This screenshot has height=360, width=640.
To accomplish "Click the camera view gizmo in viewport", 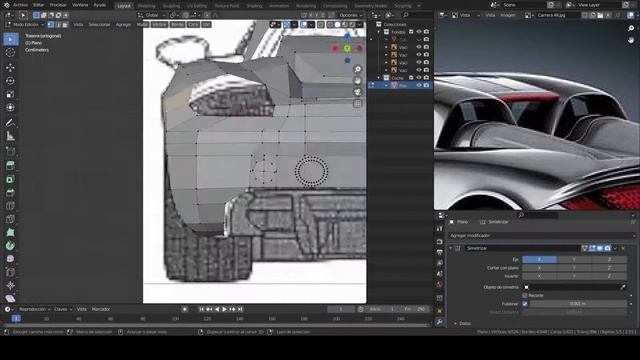I will tap(358, 92).
